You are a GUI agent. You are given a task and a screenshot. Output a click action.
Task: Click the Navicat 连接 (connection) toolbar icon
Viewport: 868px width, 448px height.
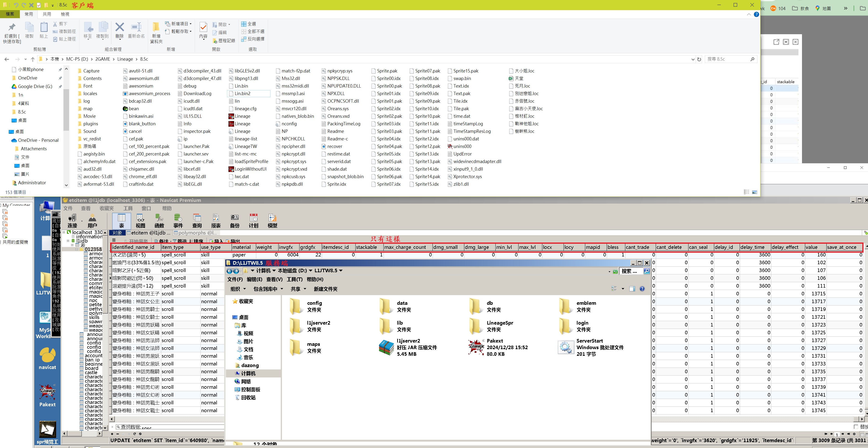[72, 221]
